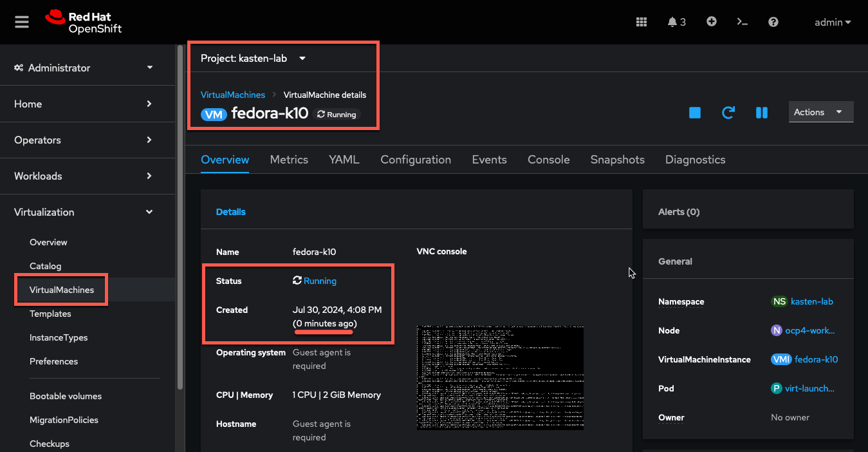Screen dimensions: 868x452
Task: Click the Running status badge beside fedora-k10 title
Action: pyautogui.click(x=337, y=115)
